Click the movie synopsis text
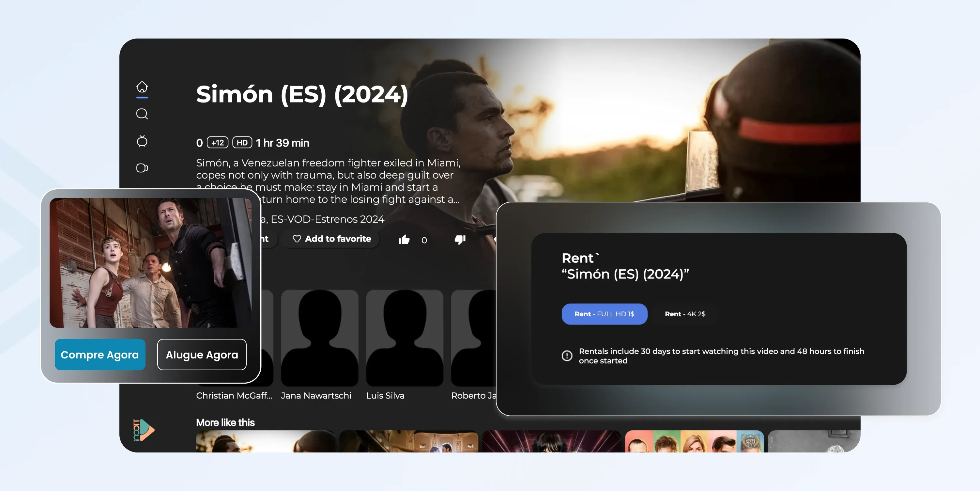The height and width of the screenshot is (491, 980). point(328,181)
